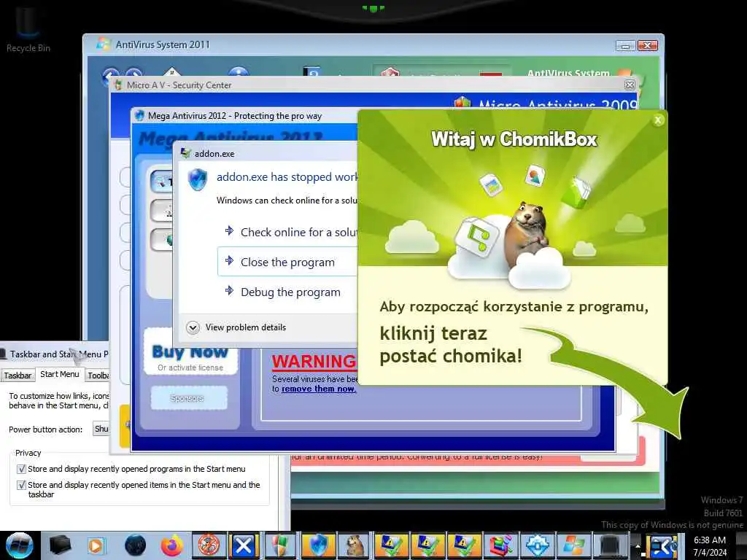Show hidden system tray icons
747x560 pixels.
[638, 545]
